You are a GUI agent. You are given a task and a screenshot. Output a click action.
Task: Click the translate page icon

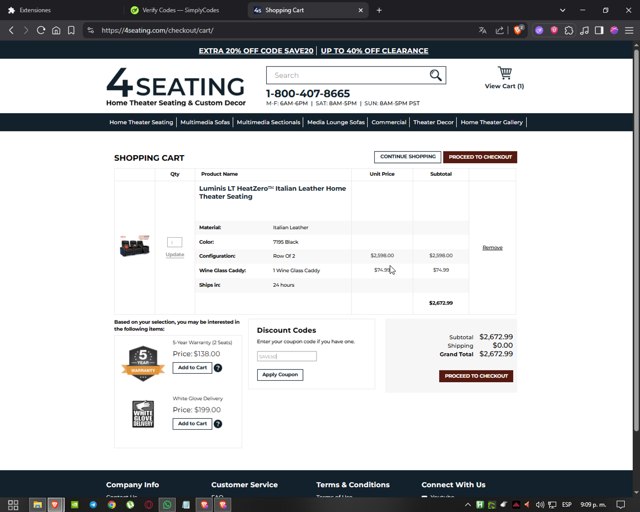pos(482,30)
